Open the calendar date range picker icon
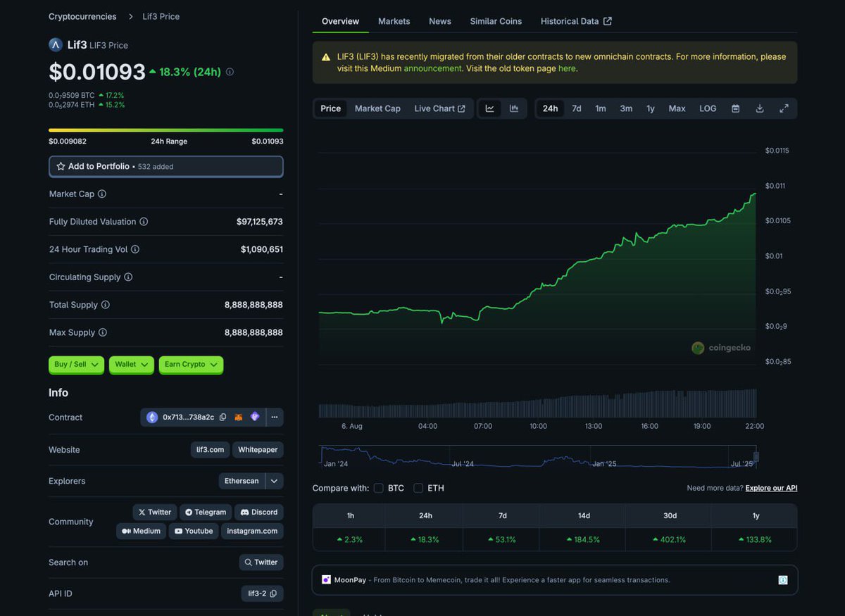Screen dimensions: 845x616 click(x=735, y=108)
